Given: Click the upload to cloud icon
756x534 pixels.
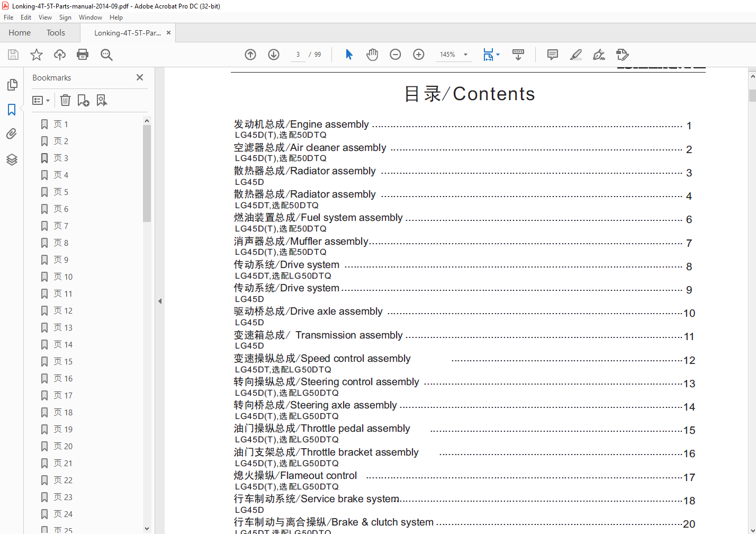Looking at the screenshot, I should [60, 55].
